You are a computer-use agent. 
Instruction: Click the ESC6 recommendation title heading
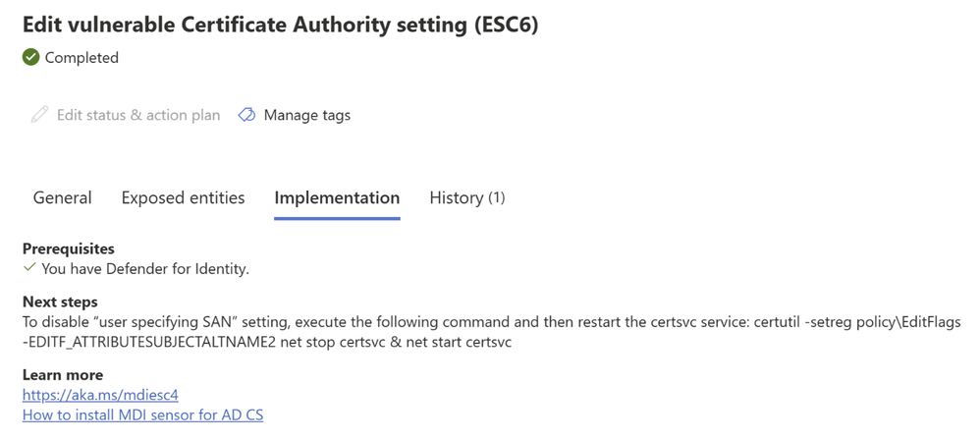pos(280,25)
